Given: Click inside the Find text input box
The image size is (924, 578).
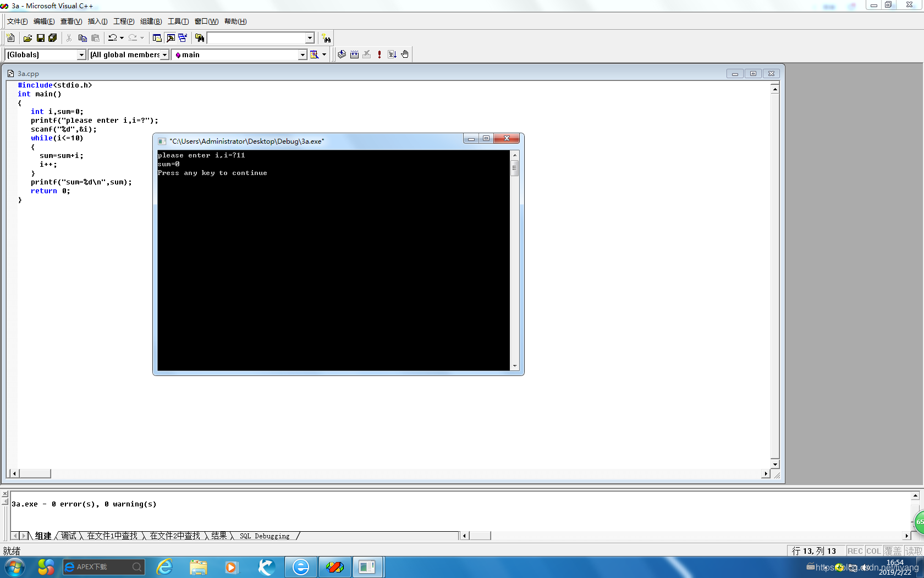Looking at the screenshot, I should tap(256, 38).
